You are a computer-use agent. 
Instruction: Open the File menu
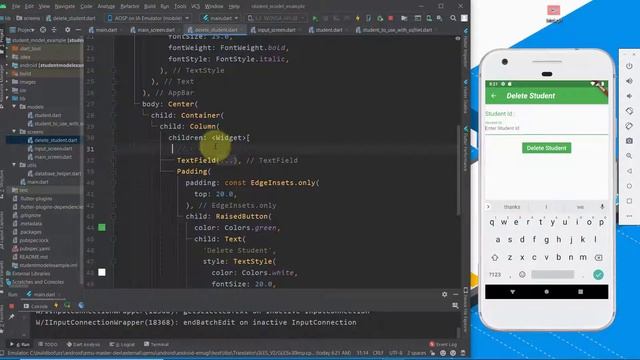pyautogui.click(x=16, y=7)
